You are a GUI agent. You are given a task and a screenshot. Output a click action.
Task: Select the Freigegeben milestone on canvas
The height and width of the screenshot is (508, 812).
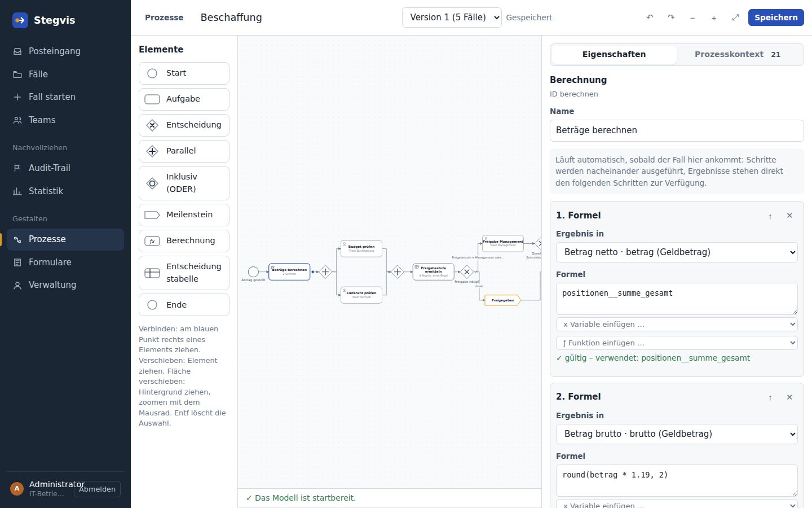pyautogui.click(x=502, y=300)
